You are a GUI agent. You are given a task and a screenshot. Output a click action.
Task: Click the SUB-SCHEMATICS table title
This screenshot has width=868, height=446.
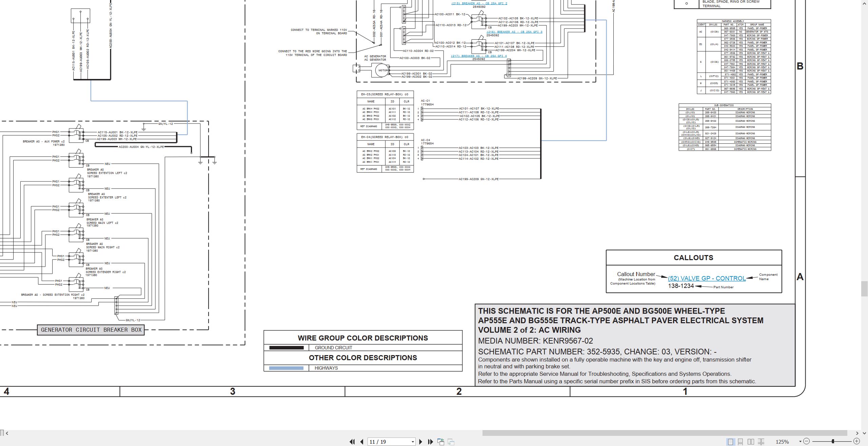coord(724,105)
